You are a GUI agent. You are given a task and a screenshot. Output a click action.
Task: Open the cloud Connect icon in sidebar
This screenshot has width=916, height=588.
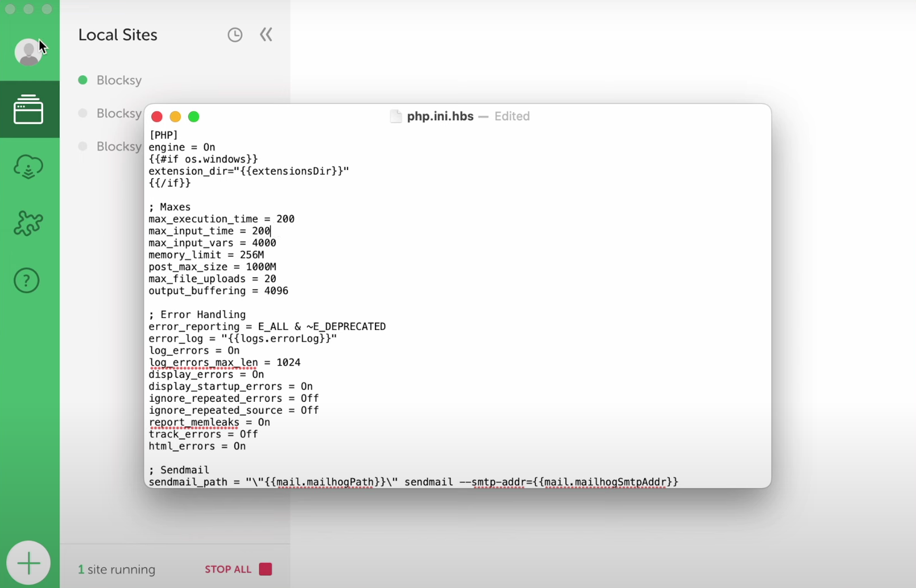click(x=28, y=167)
